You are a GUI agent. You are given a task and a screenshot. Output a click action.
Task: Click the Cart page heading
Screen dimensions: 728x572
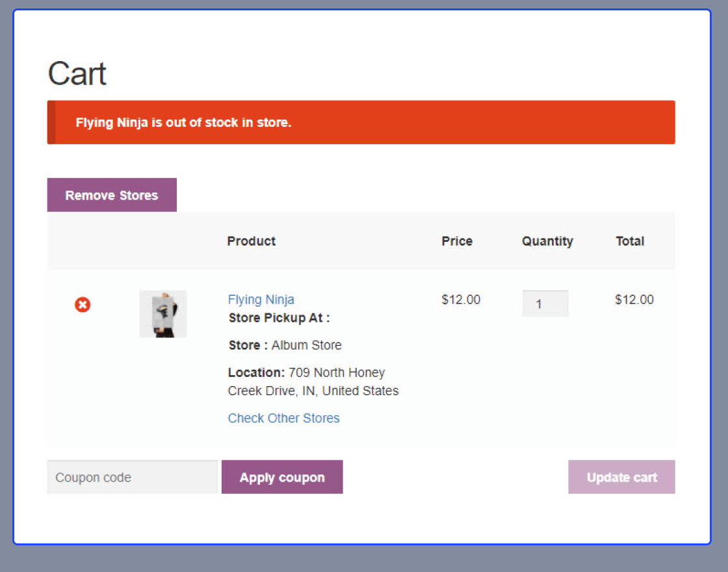(x=77, y=73)
